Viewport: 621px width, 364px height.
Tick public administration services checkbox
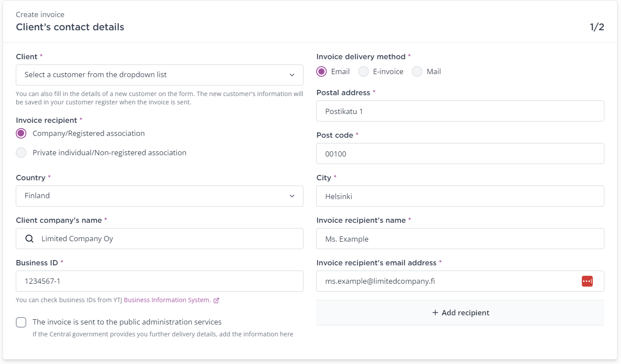21,322
